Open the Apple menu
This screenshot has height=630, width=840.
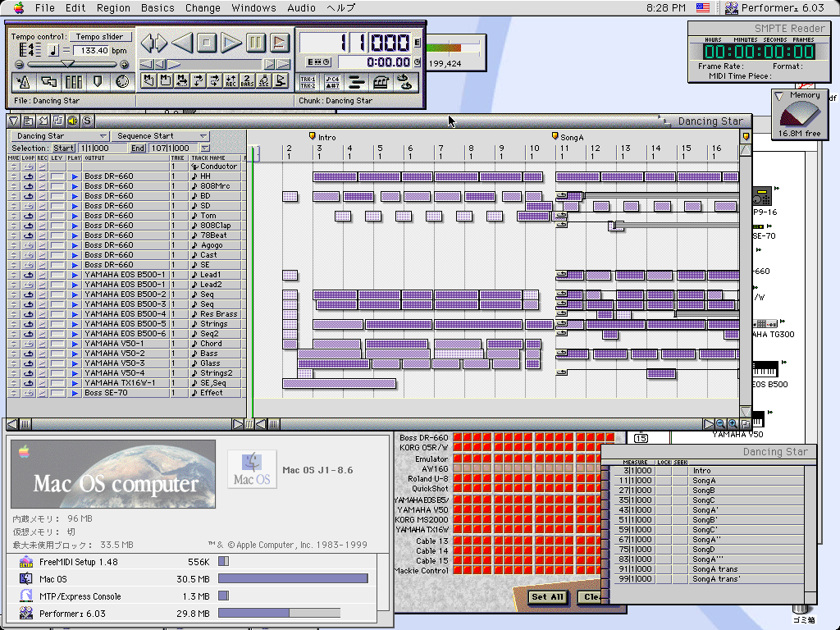19,7
